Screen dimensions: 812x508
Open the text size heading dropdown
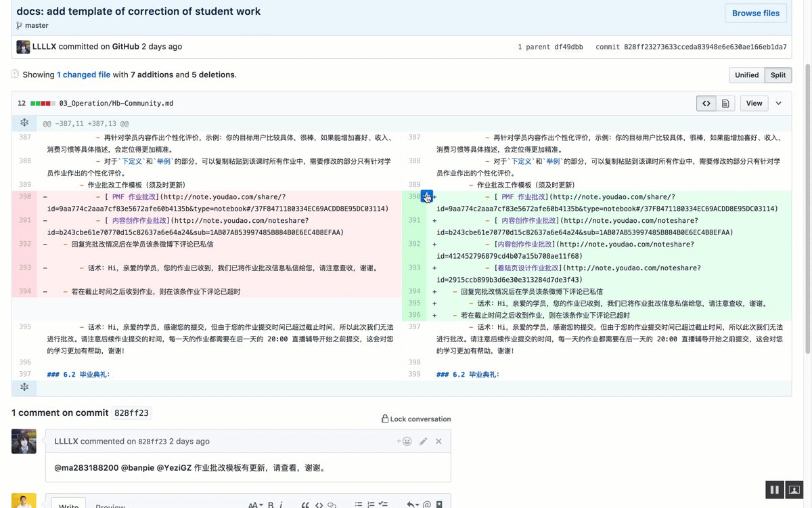click(255, 505)
